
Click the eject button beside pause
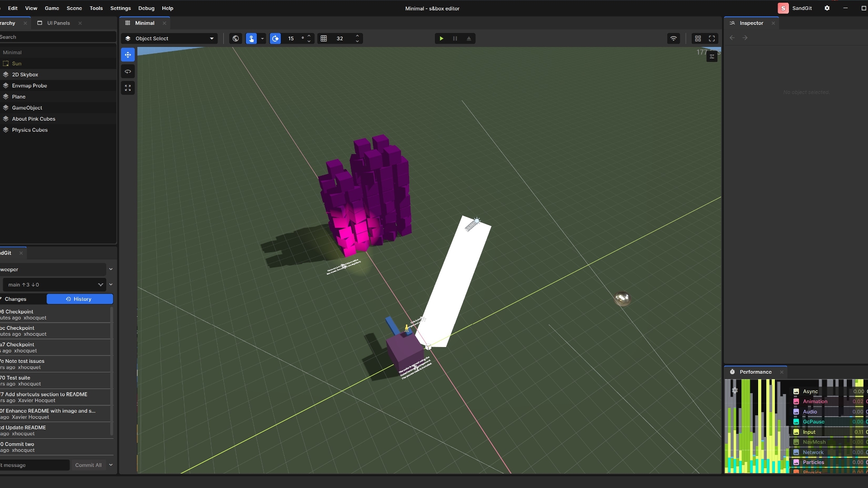pos(469,38)
